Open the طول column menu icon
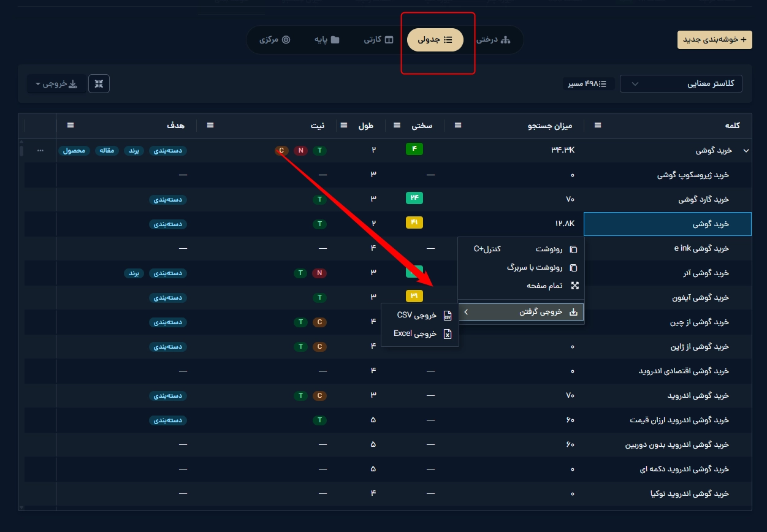Viewport: 767px width, 532px height. [x=343, y=126]
